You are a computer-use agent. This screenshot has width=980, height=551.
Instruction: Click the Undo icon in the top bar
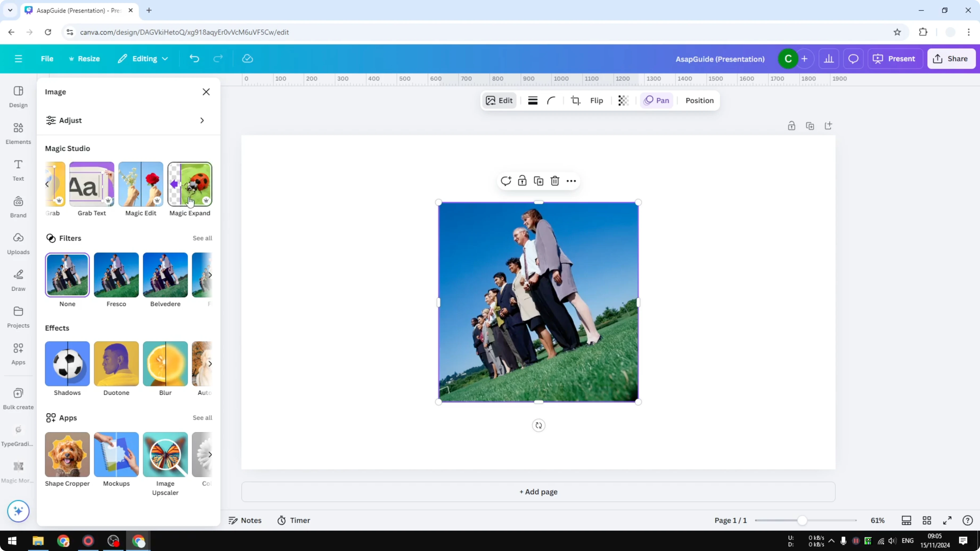pyautogui.click(x=194, y=59)
